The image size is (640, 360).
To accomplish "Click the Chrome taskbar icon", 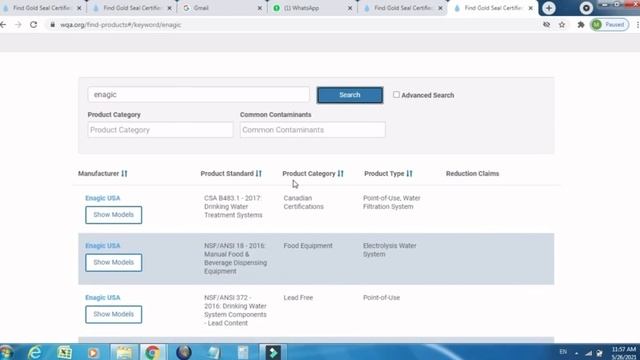I will (153, 352).
